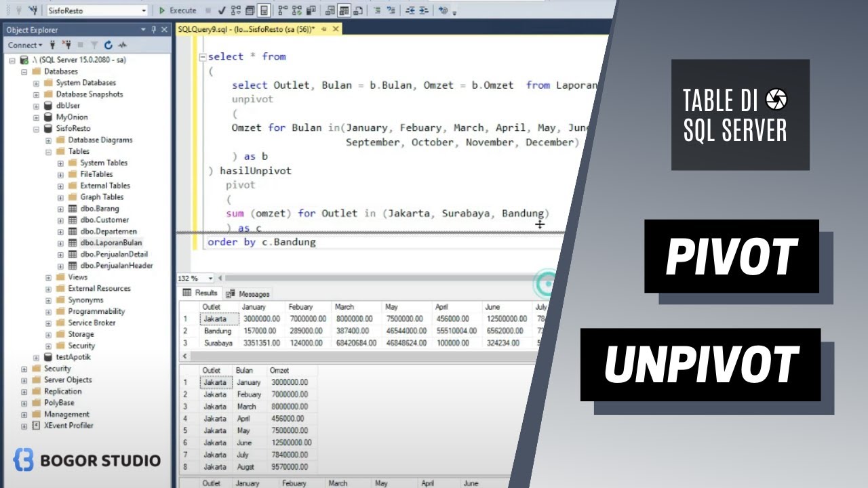This screenshot has width=868, height=488.
Task: Click Comment Out Selected Lines icon
Action: pos(378,10)
